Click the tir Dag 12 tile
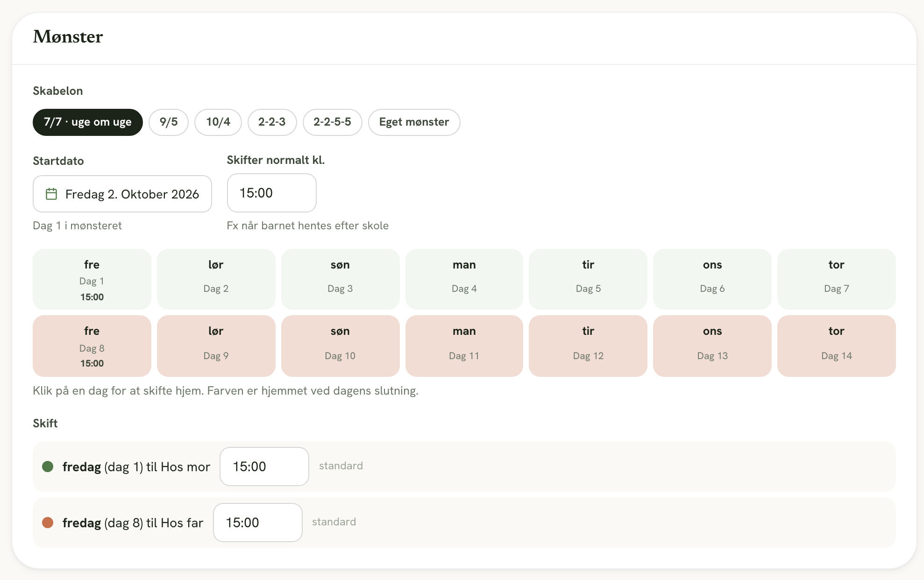The image size is (924, 580). point(588,346)
